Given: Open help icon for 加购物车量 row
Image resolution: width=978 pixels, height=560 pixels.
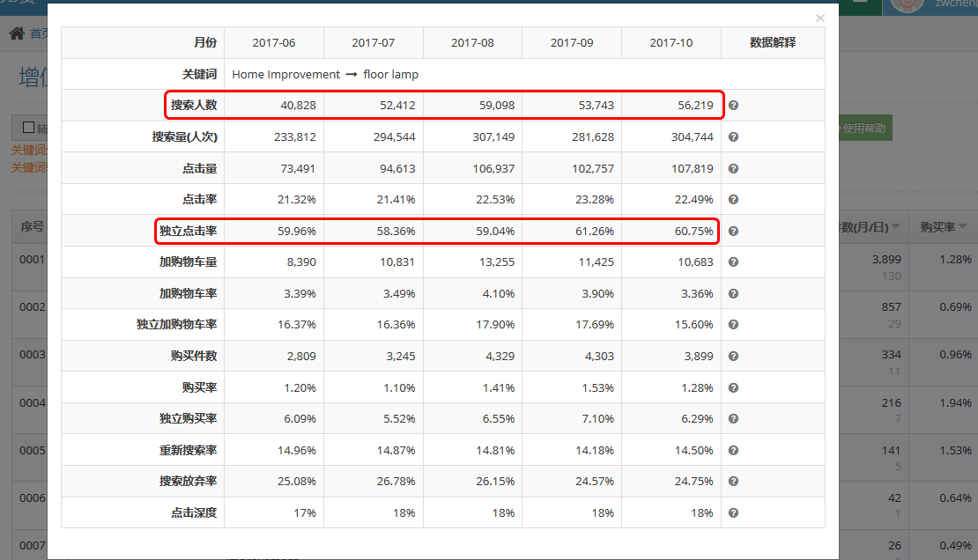Looking at the screenshot, I should (733, 262).
